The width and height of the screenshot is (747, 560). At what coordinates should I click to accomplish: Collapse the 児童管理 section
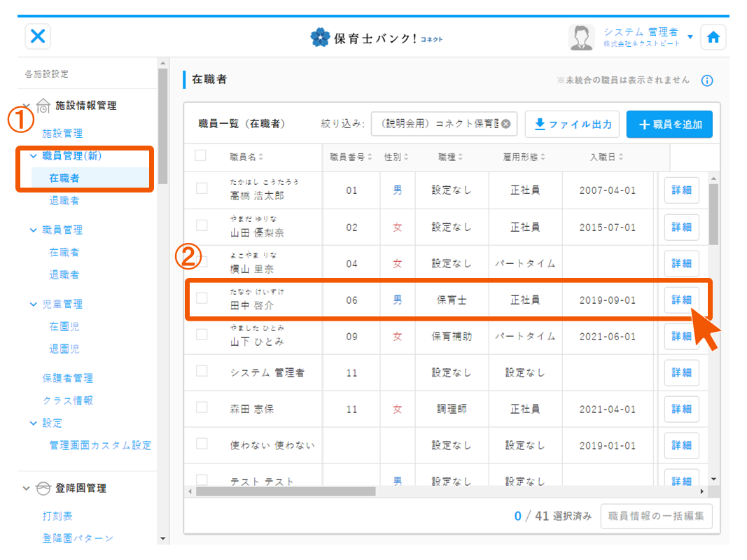34,304
